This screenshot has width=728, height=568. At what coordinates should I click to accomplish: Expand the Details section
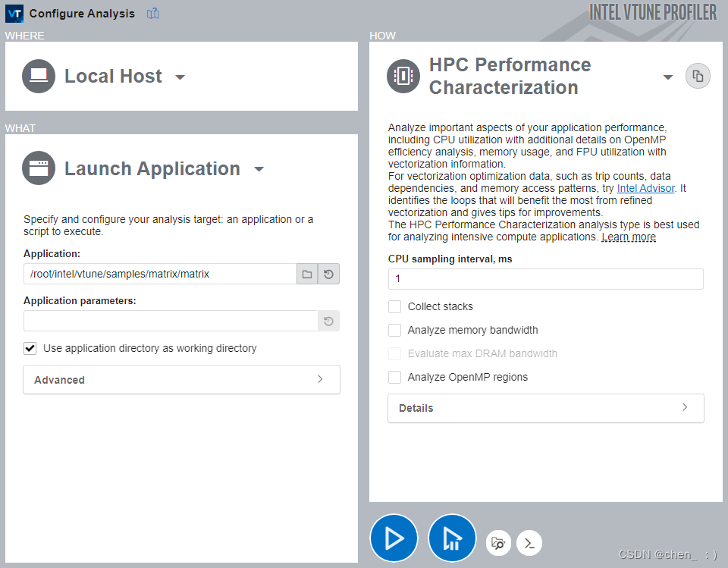[x=545, y=408]
